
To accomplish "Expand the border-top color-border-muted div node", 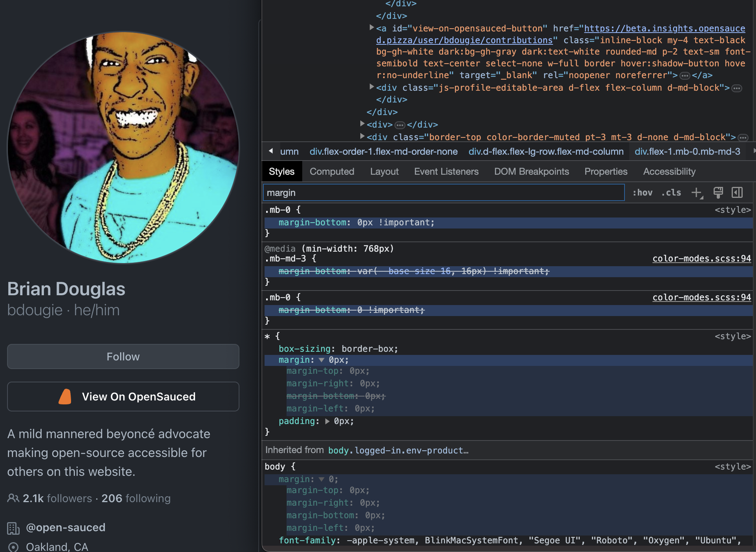I will pos(362,137).
